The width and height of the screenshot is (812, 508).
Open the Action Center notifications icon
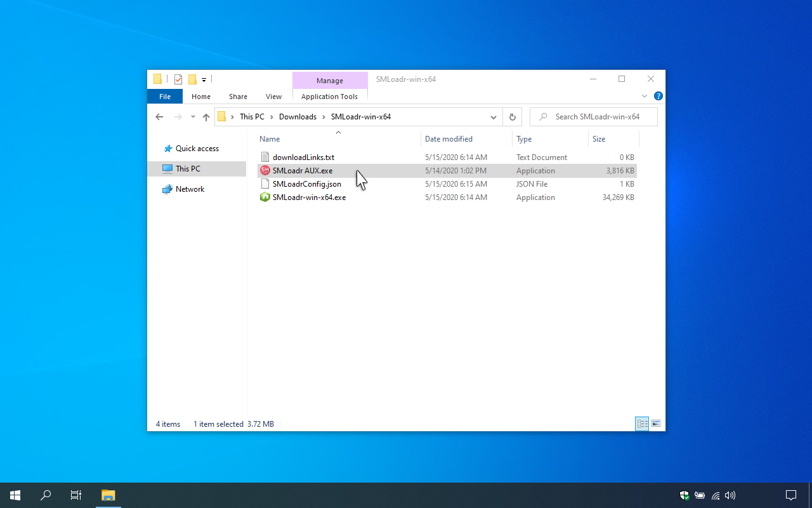[791, 495]
